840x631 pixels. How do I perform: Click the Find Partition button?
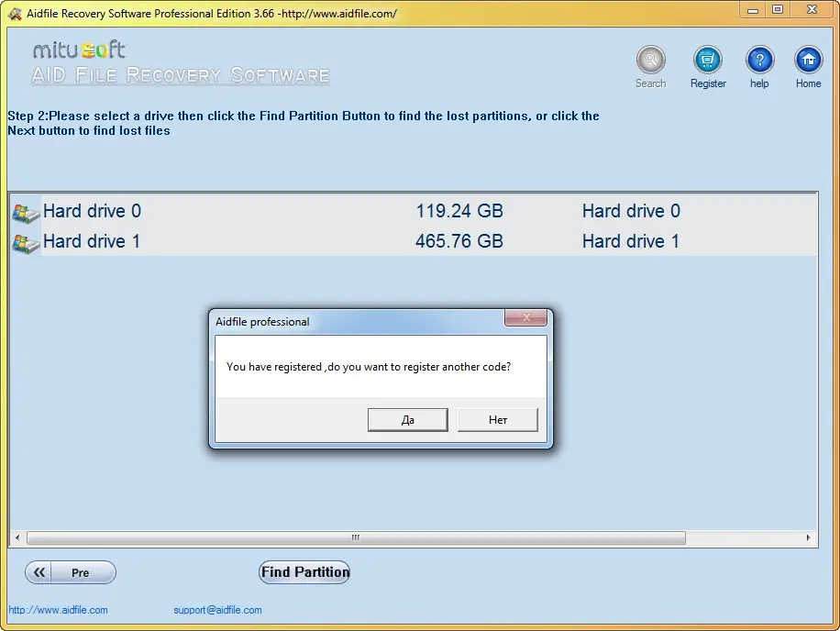tap(304, 572)
